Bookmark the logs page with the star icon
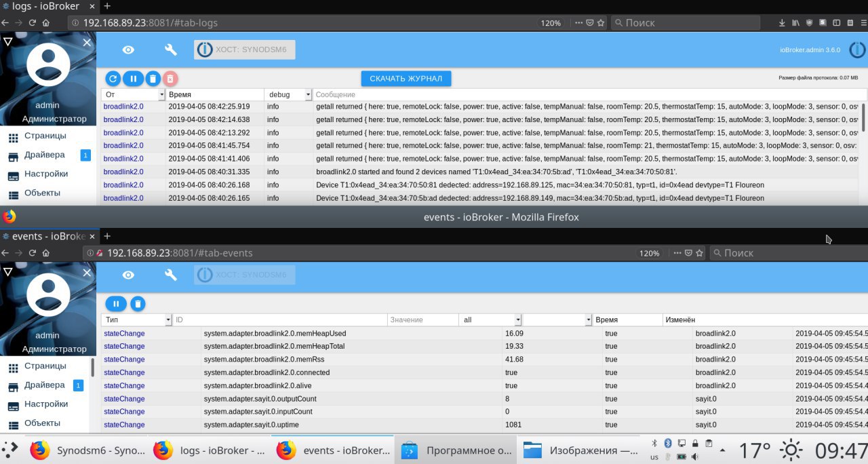Viewport: 868px width, 464px height. 600,22
